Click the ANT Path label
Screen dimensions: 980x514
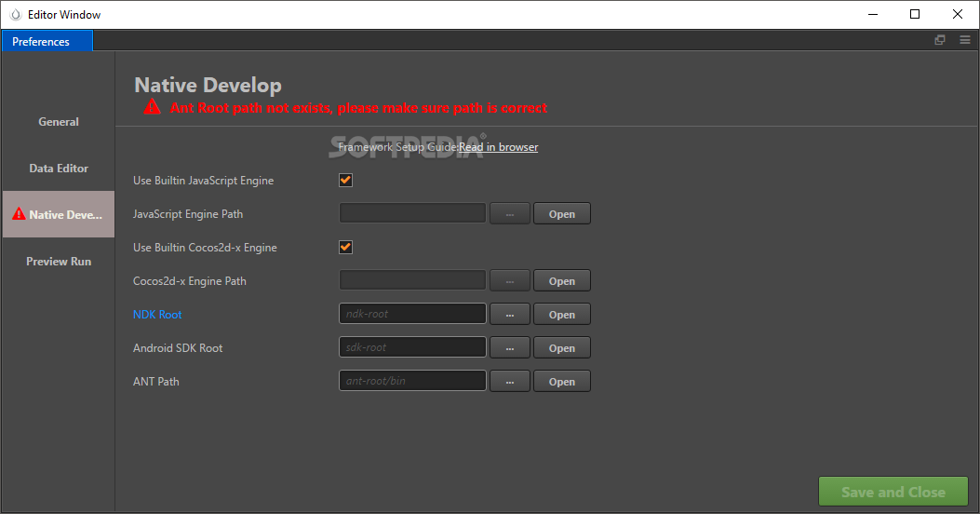coord(156,382)
